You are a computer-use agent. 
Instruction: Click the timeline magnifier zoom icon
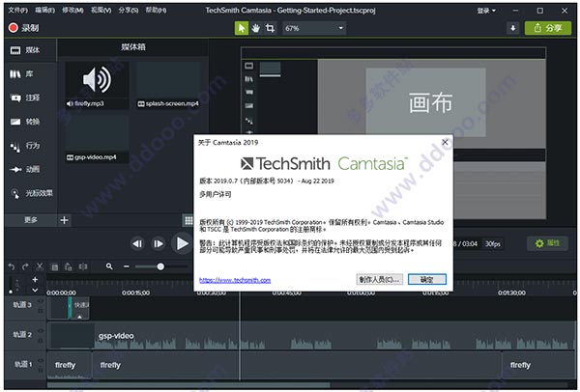pyautogui.click(x=109, y=266)
